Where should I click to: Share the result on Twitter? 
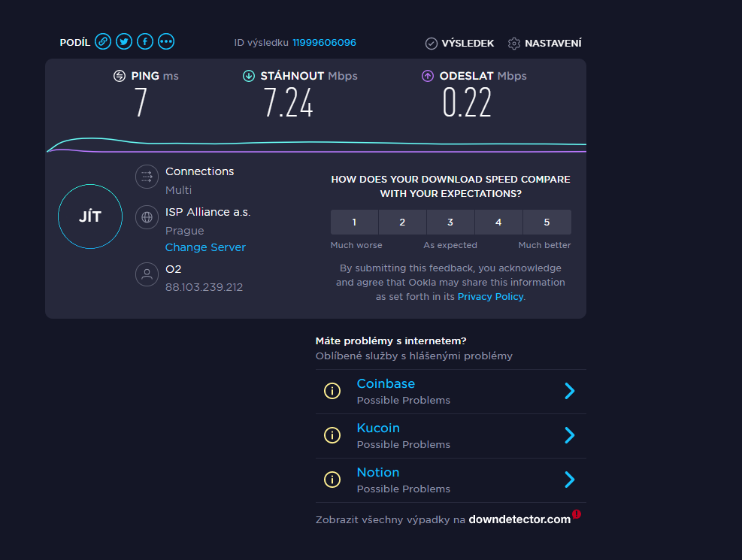[x=124, y=42]
